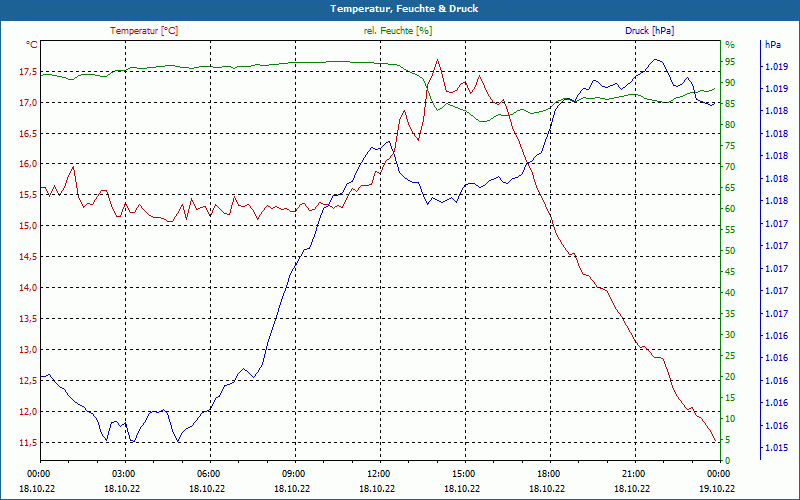Click the 12,5 temperature axis value

coord(28,381)
